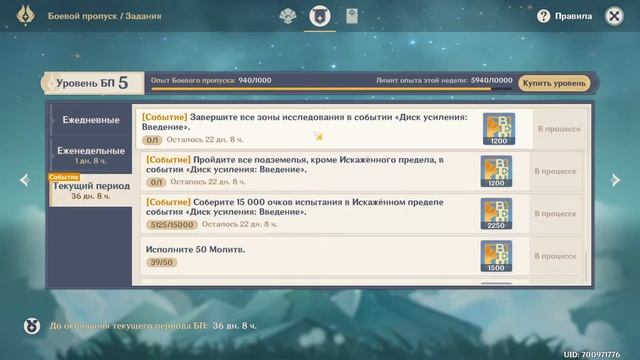Click the 39/50 progress counter

[162, 262]
